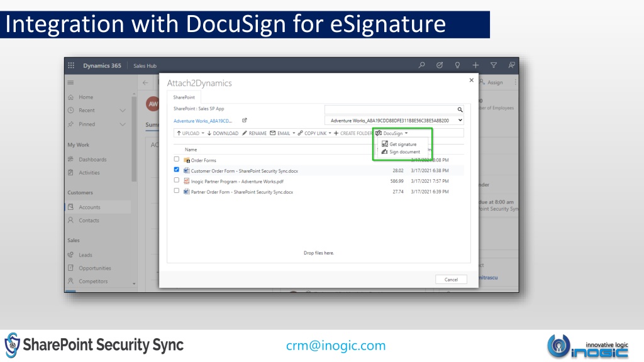644x362 pixels.
Task: Click the area switcher arrow at sidebar bottom
Action: pyautogui.click(x=134, y=283)
